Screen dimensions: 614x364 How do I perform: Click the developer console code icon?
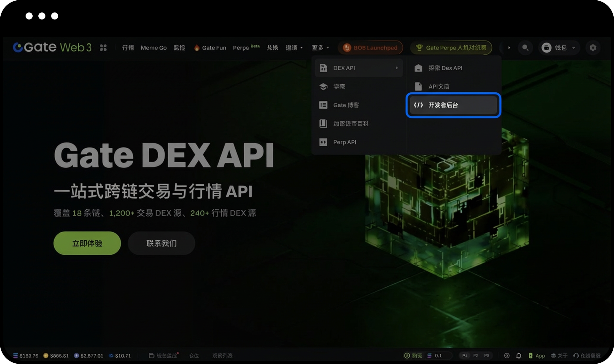(x=418, y=105)
